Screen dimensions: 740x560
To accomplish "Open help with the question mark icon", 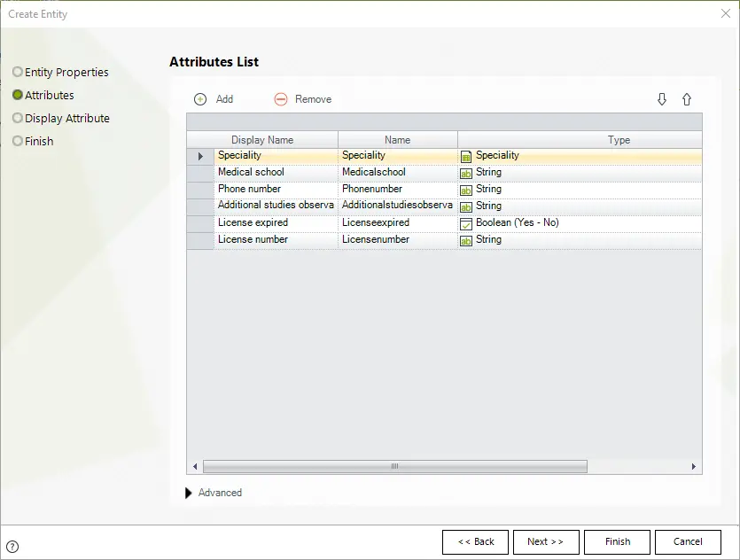I will click(x=12, y=547).
